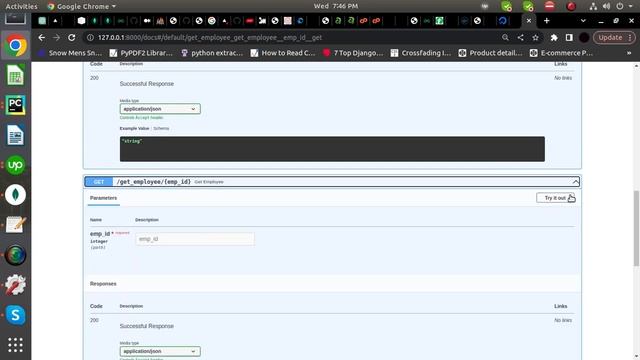This screenshot has height=360, width=640.
Task: Open the globe lens app in dock
Action: pos(16,255)
